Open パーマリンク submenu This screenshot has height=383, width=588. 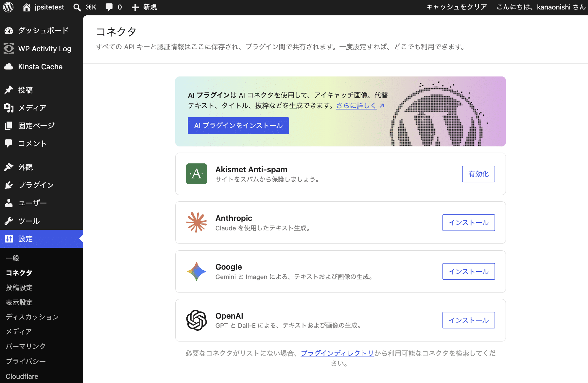pos(26,346)
